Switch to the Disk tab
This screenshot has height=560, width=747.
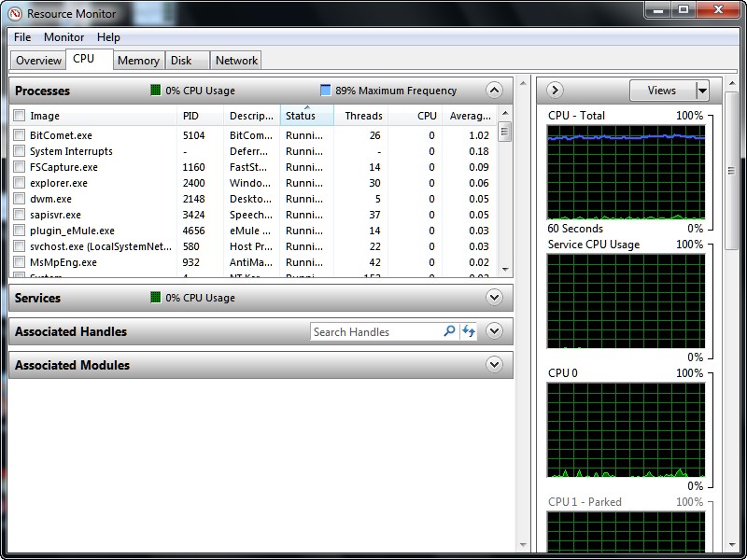click(x=188, y=61)
